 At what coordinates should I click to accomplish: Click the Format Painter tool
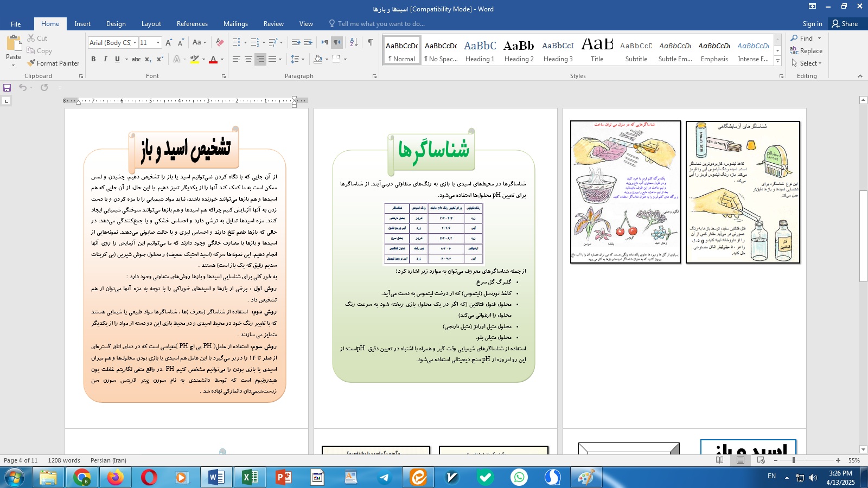(x=53, y=63)
